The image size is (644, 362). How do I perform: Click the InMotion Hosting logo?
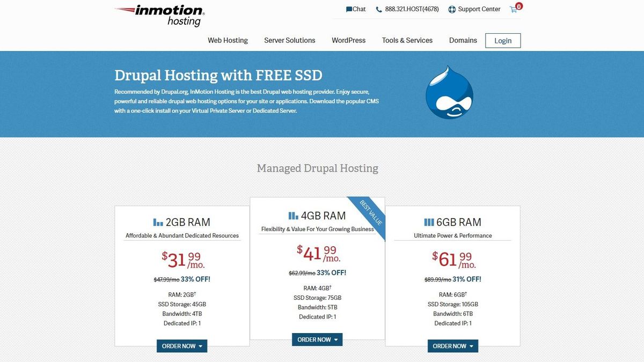pos(158,16)
